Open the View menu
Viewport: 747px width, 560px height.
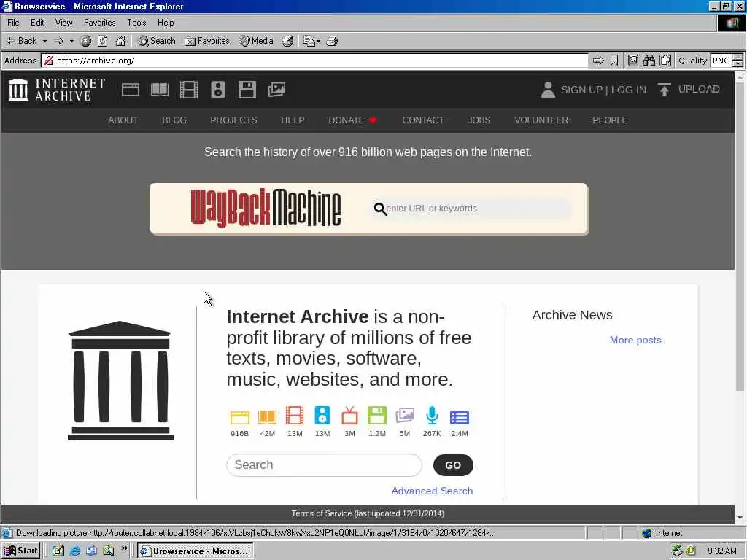click(x=64, y=23)
